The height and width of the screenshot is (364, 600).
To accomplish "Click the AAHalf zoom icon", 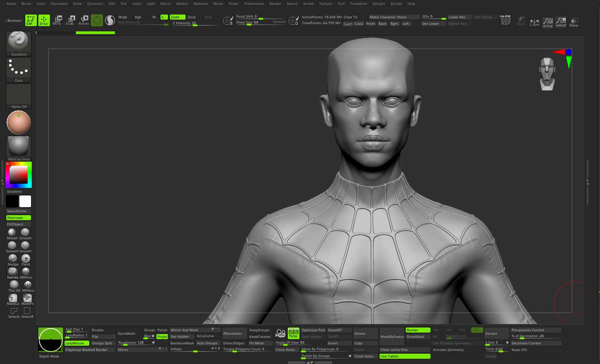I will point(561,22).
